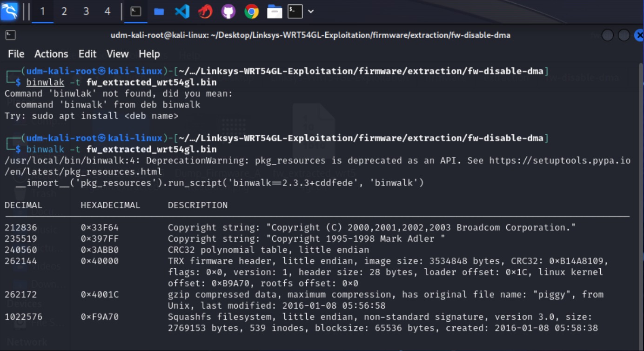The image size is (644, 351).
Task: Open Google Chrome from the panel
Action: [x=251, y=11]
